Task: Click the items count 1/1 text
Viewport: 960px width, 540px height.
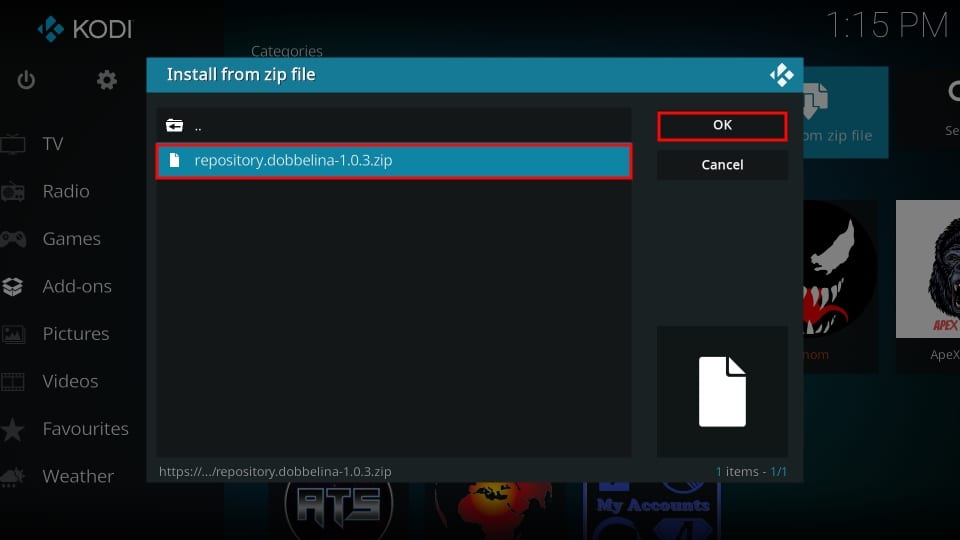Action: click(751, 472)
